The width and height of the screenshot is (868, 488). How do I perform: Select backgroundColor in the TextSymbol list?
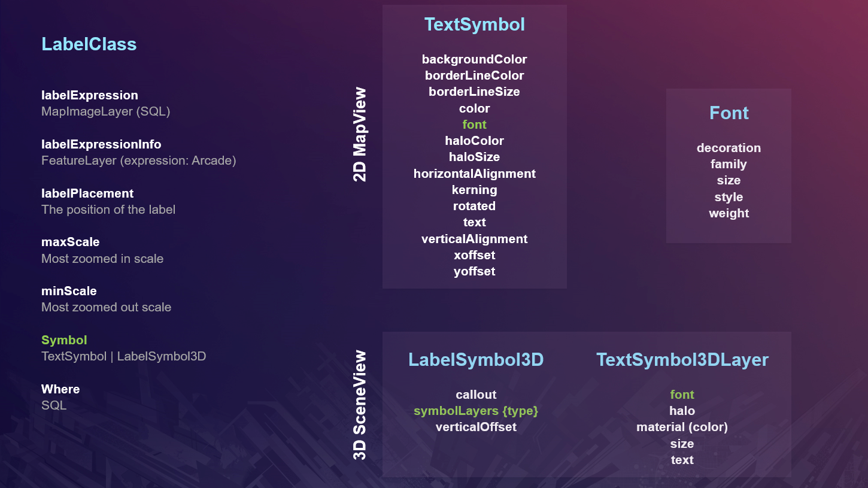coord(474,59)
